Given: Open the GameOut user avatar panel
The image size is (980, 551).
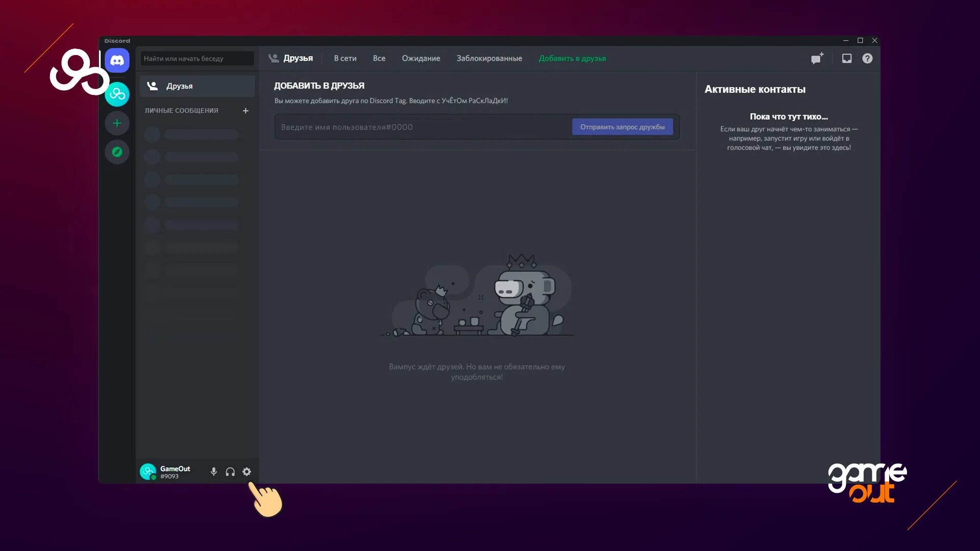Looking at the screenshot, I should [x=148, y=471].
